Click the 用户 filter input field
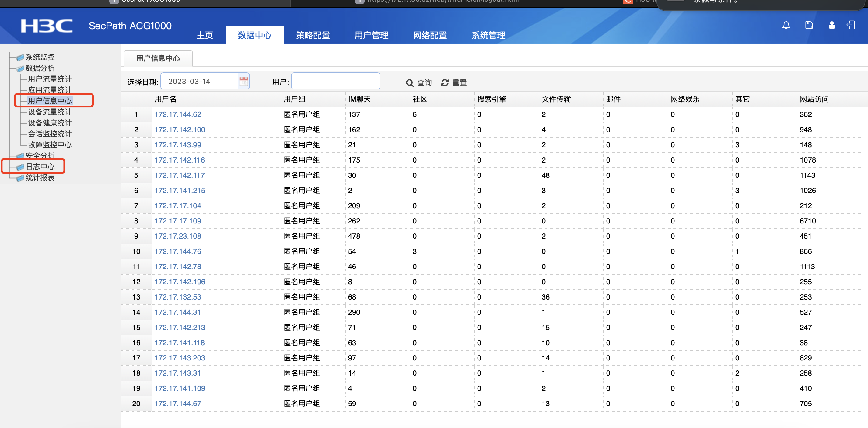 point(335,81)
